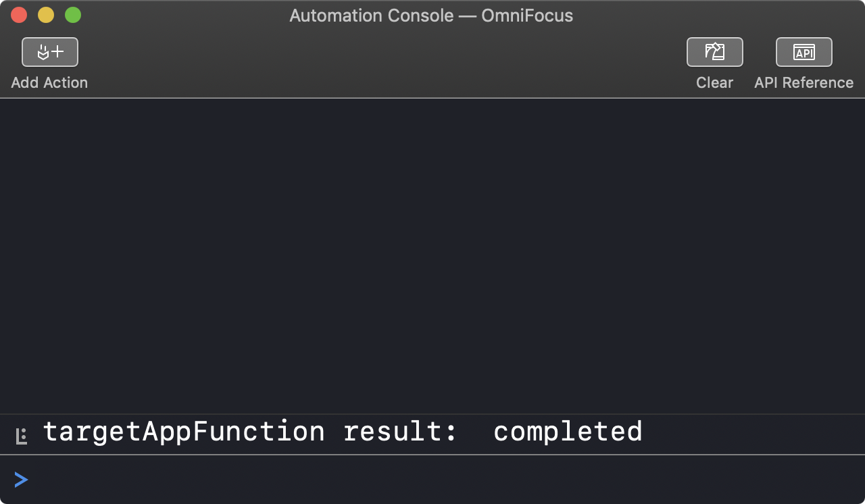Click the Clear text label

[x=714, y=82]
